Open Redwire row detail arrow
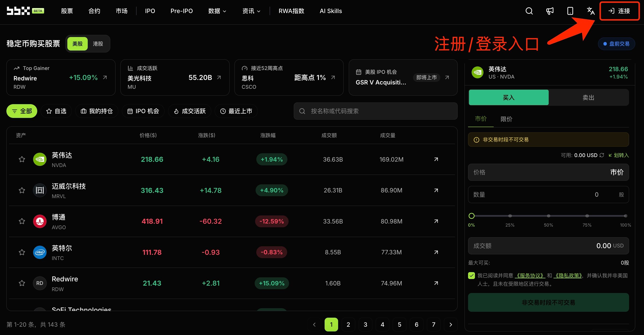This screenshot has width=644, height=335. (x=436, y=283)
